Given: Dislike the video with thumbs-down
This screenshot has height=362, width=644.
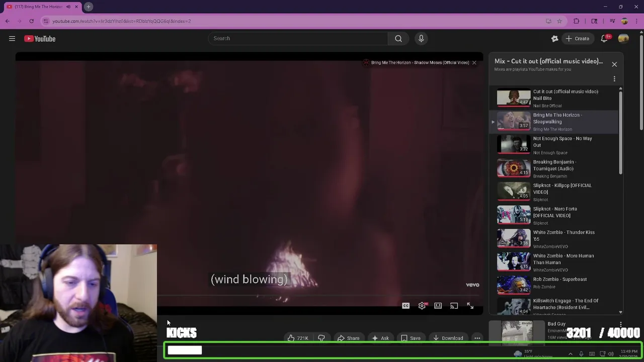Looking at the screenshot, I should point(321,338).
